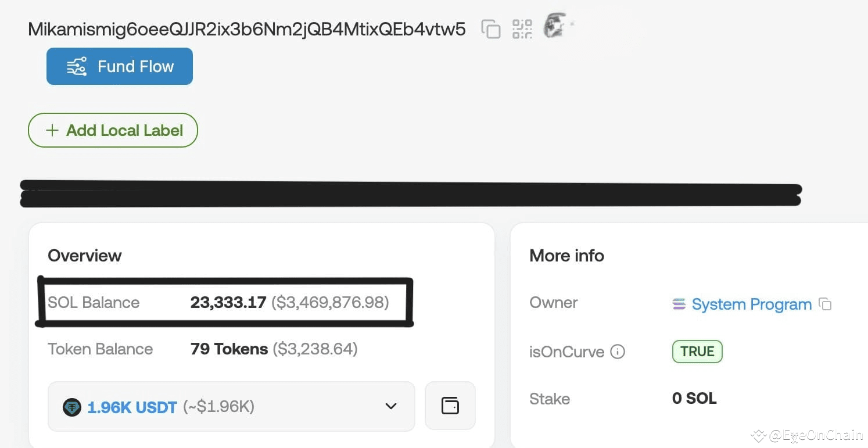Screen dimensions: 868x448
Task: Click the wallet address text
Action: 247,29
